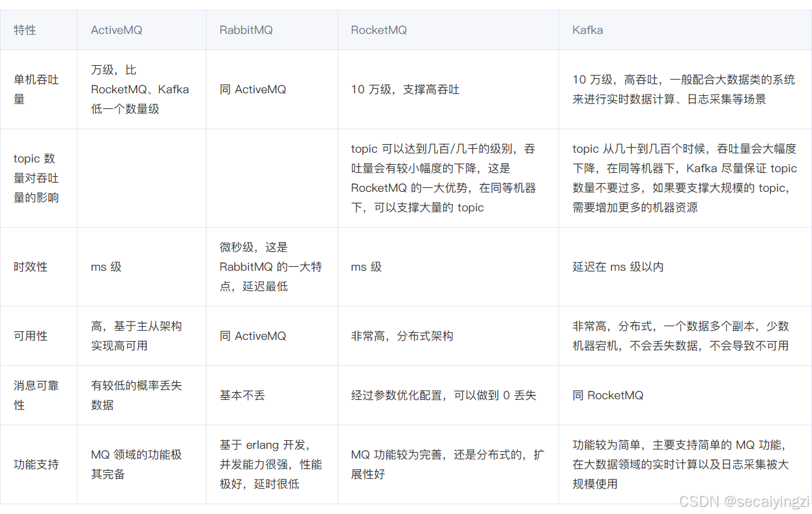Click Kafka cell '10 万级，高吞吐，一般配合大数据类…'

coord(684,89)
